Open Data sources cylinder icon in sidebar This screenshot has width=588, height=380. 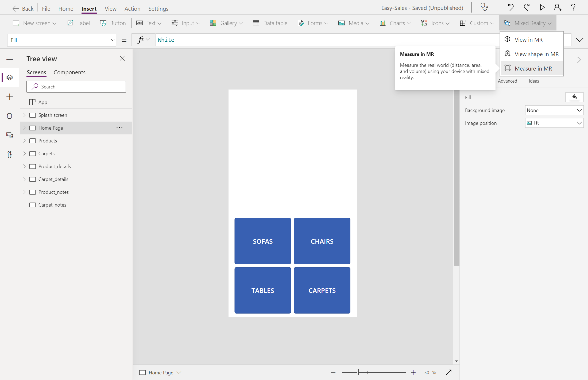coord(10,116)
